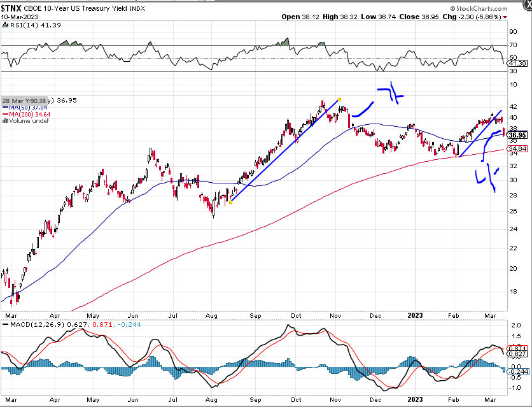Click the MA(50) 37.04 legend entry
This screenshot has width=532, height=407.
[25, 108]
